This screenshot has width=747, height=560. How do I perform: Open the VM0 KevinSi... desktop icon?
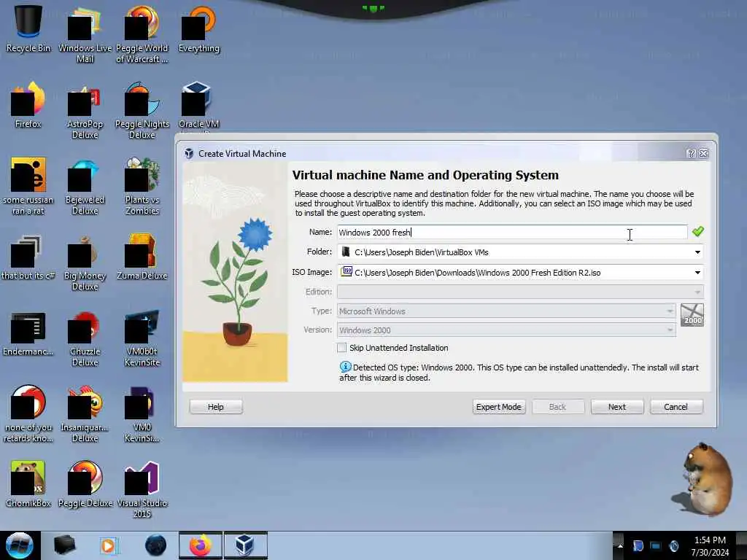pos(142,413)
